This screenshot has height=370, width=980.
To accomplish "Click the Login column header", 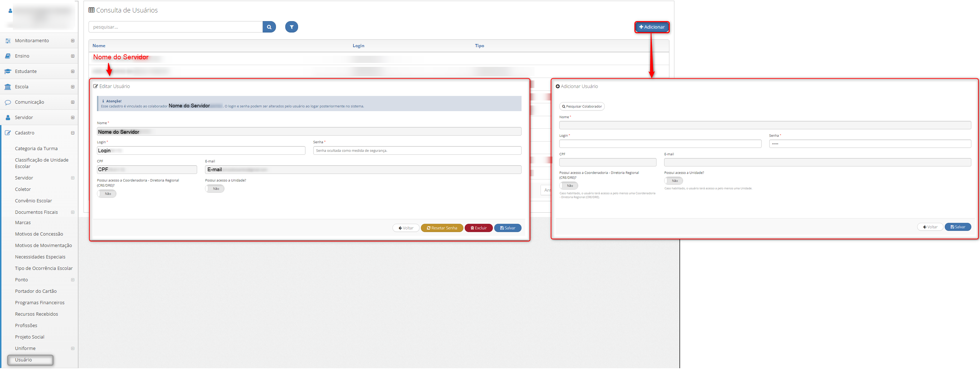I will click(358, 46).
